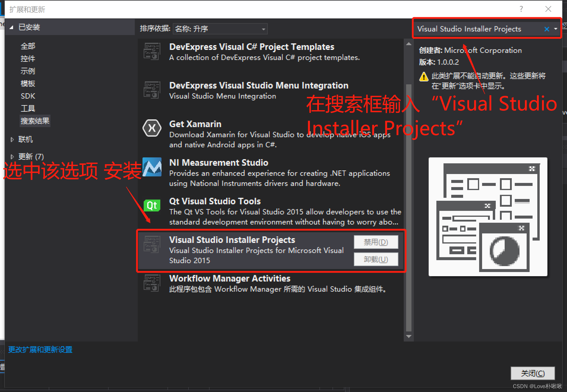Expand the 更新 (7) tree section
567x392 pixels.
click(12, 157)
